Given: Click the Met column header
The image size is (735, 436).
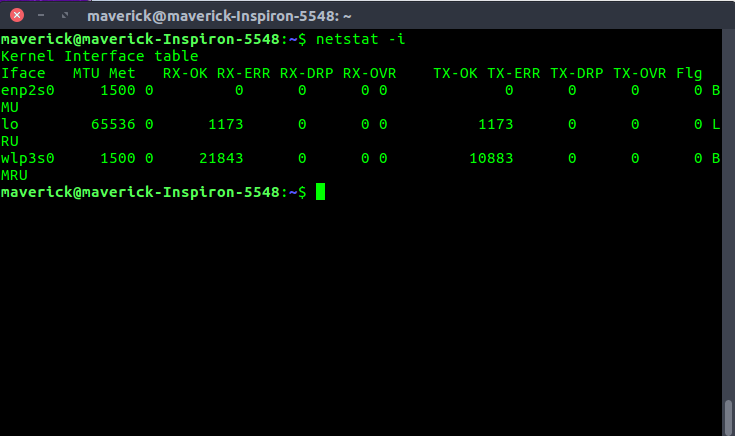Looking at the screenshot, I should pos(122,74).
